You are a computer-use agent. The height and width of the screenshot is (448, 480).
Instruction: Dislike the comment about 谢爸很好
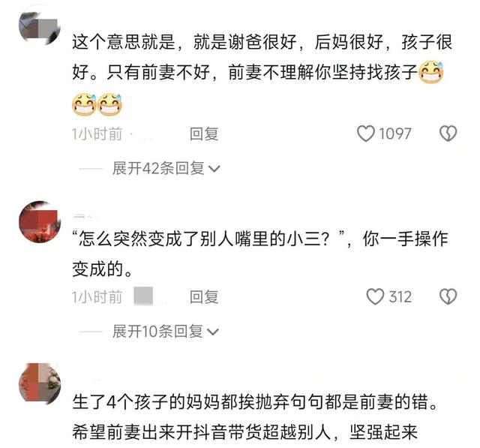tap(448, 134)
